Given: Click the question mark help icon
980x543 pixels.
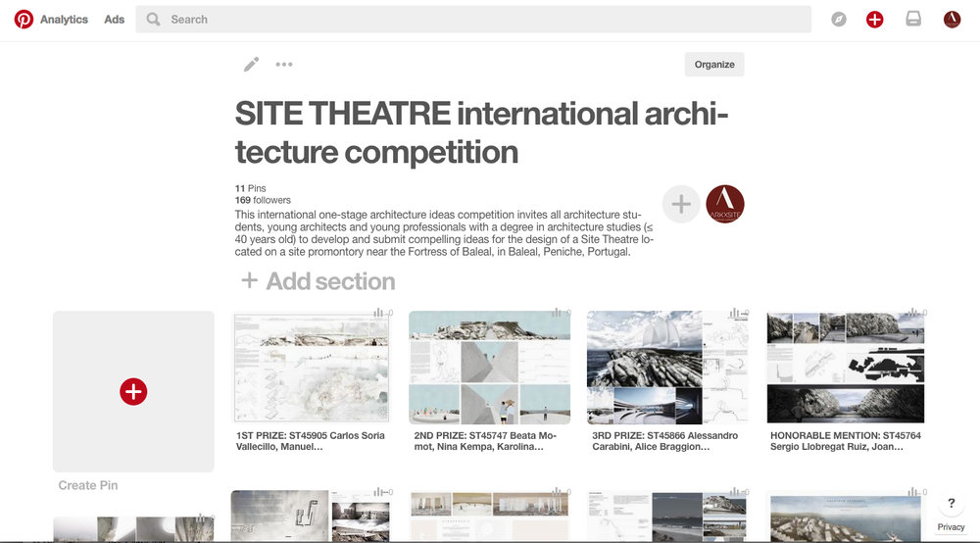Looking at the screenshot, I should pos(951,504).
